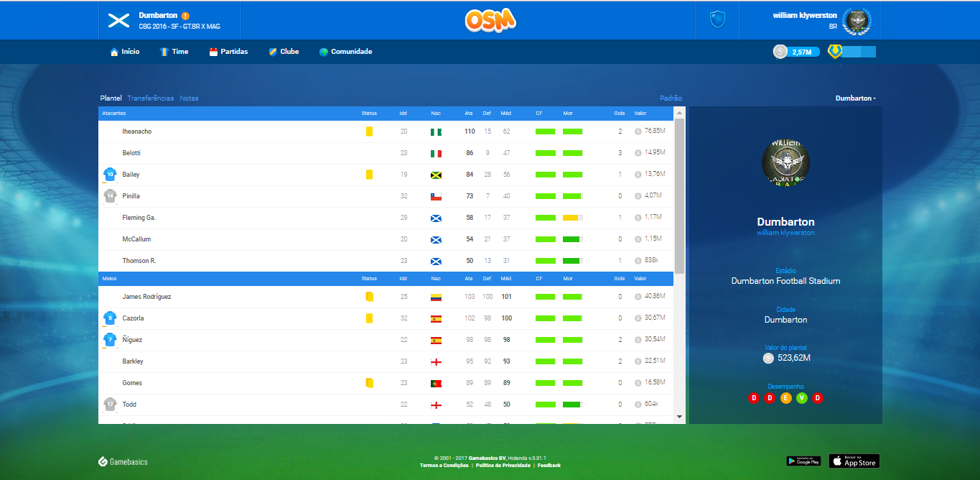980x480 pixels.
Task: Click the Google Play download button
Action: click(803, 461)
